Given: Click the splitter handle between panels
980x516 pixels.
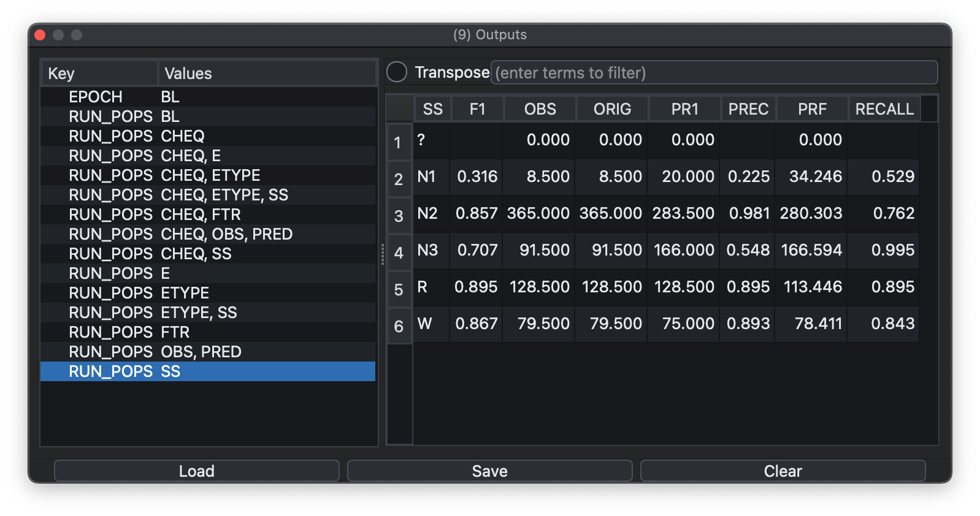Looking at the screenshot, I should pyautogui.click(x=383, y=254).
